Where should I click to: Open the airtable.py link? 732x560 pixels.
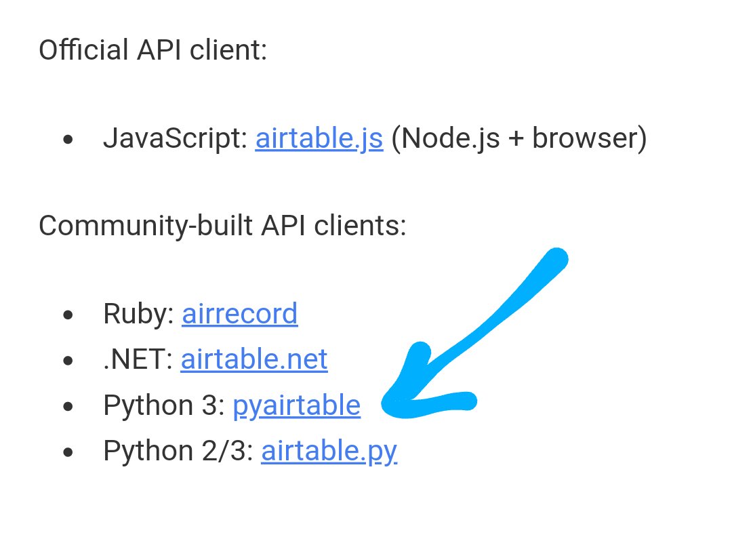[x=329, y=451]
